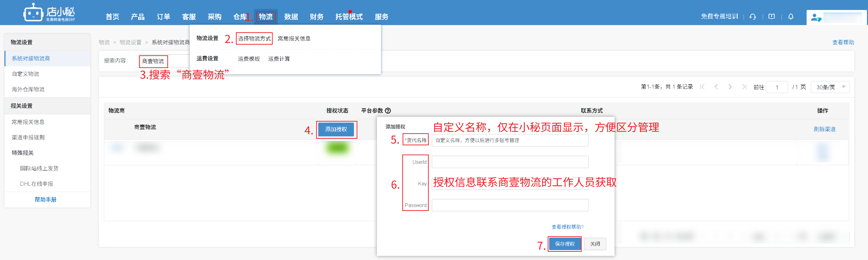Click the 添加授权 button
This screenshot has width=868, height=260.
pyautogui.click(x=336, y=129)
